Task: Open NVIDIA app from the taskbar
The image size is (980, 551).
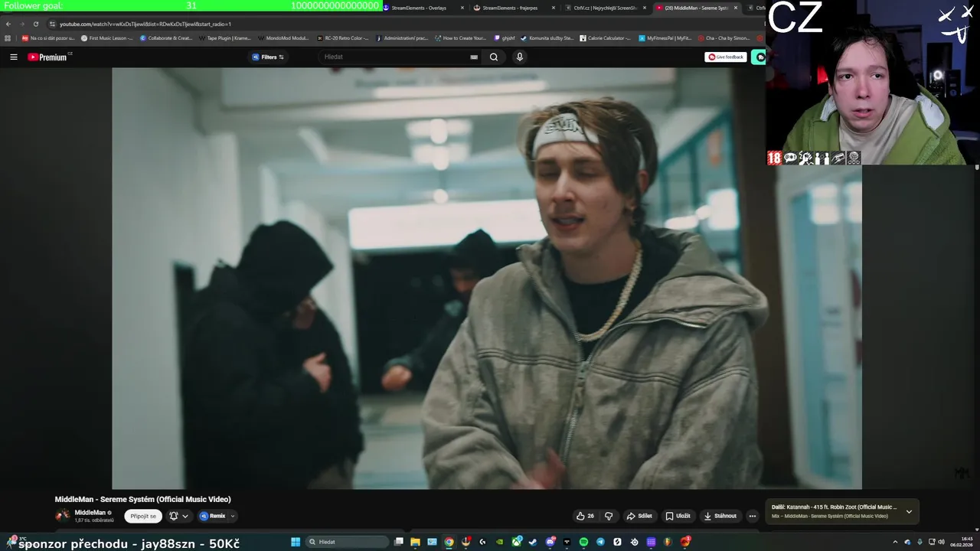Action: (x=500, y=542)
